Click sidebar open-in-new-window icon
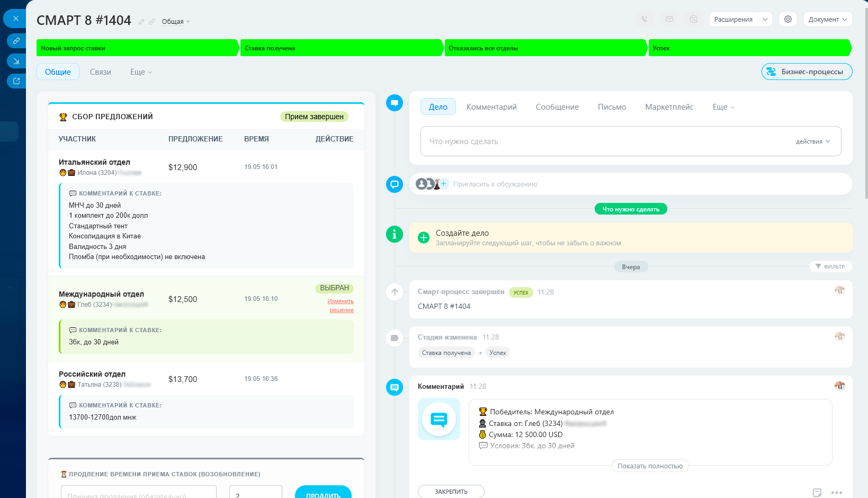The height and width of the screenshot is (498, 868). pos(16,81)
